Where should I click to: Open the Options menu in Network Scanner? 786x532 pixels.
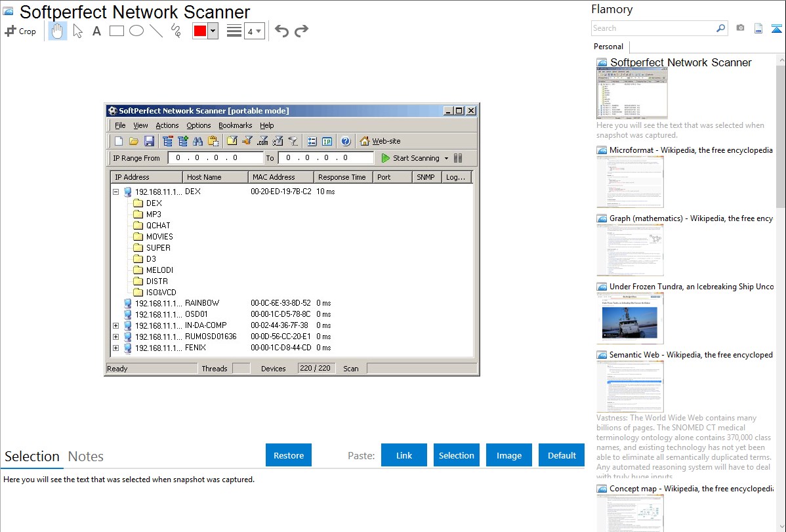[199, 125]
